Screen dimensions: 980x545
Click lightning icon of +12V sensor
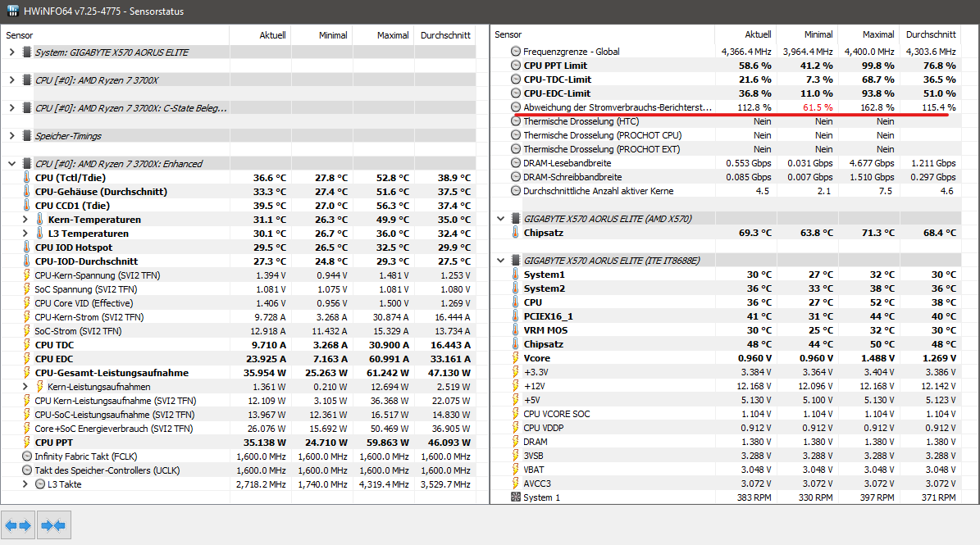(516, 386)
